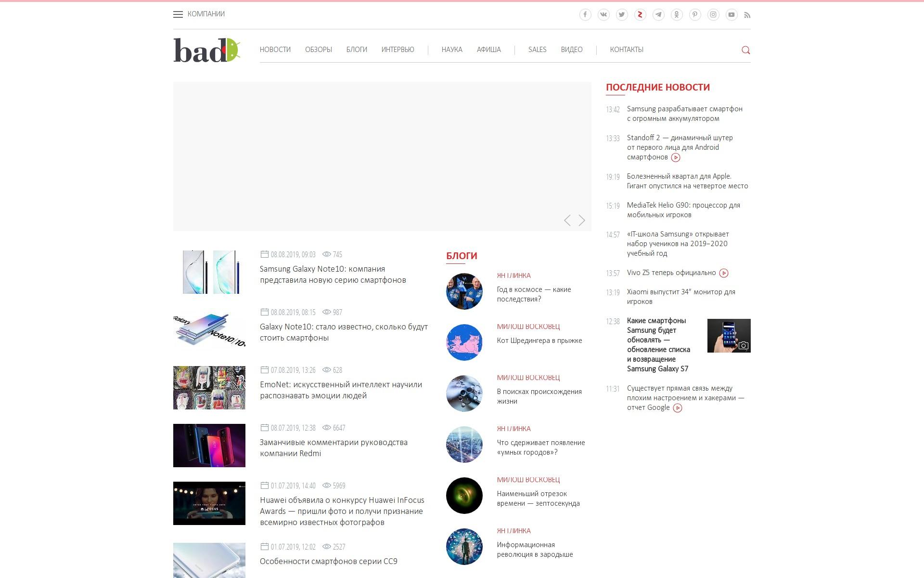924x578 pixels.
Task: Open the Интервью section
Action: (x=398, y=50)
